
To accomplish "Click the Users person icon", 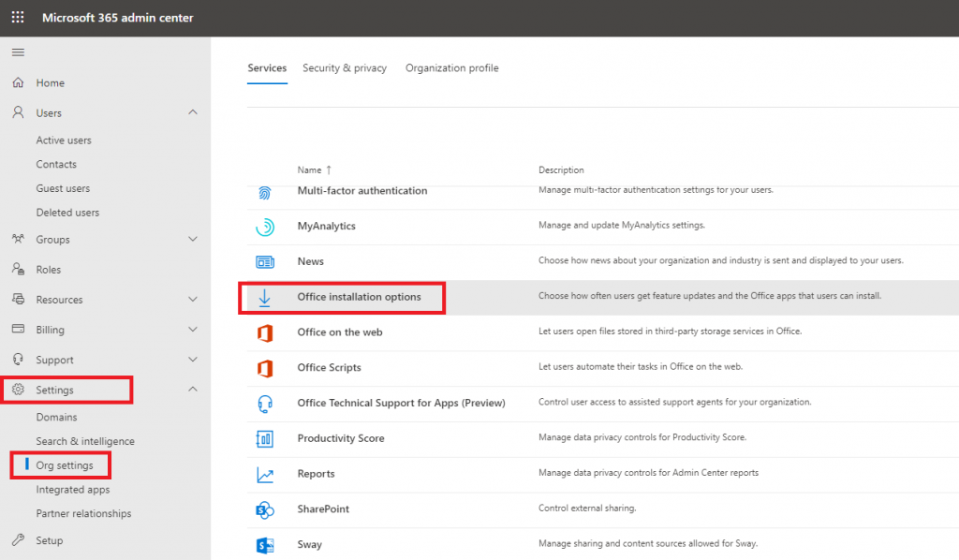I will point(19,112).
